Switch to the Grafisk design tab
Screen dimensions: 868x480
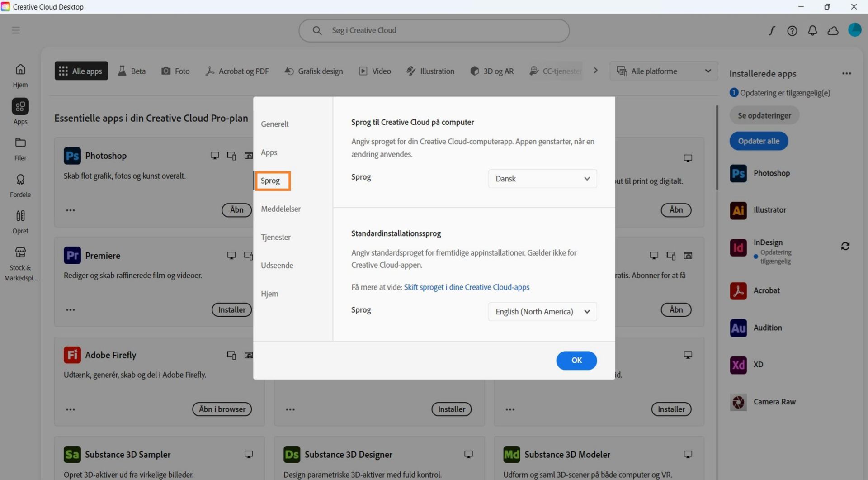(314, 71)
